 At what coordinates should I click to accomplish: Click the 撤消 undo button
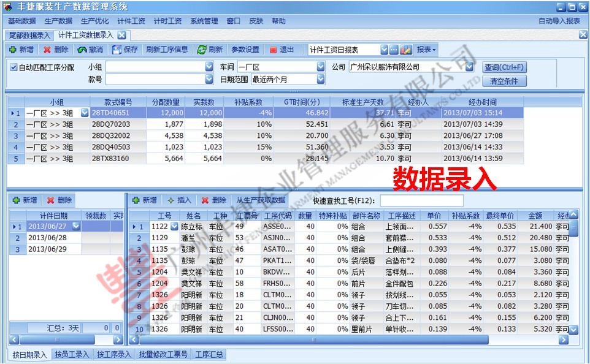(90, 50)
